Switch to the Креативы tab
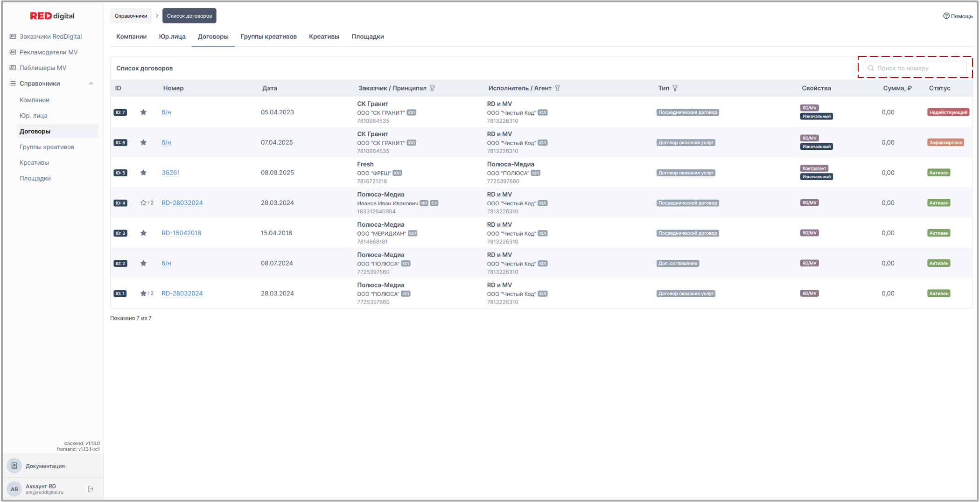Image resolution: width=980 pixels, height=502 pixels. tap(324, 36)
